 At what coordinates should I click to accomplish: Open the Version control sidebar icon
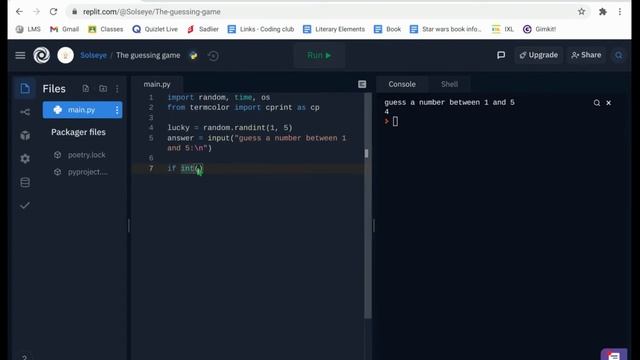(25, 112)
